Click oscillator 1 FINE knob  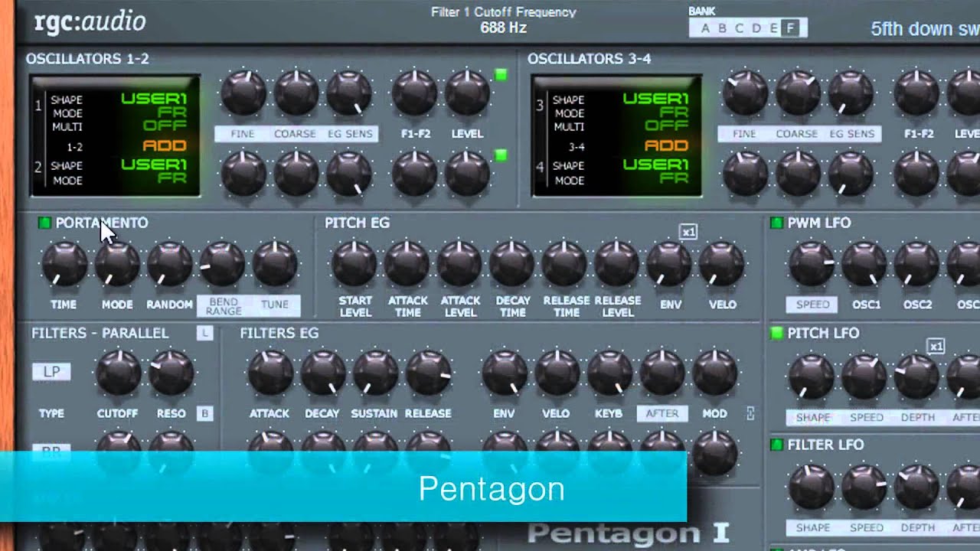coord(243,93)
